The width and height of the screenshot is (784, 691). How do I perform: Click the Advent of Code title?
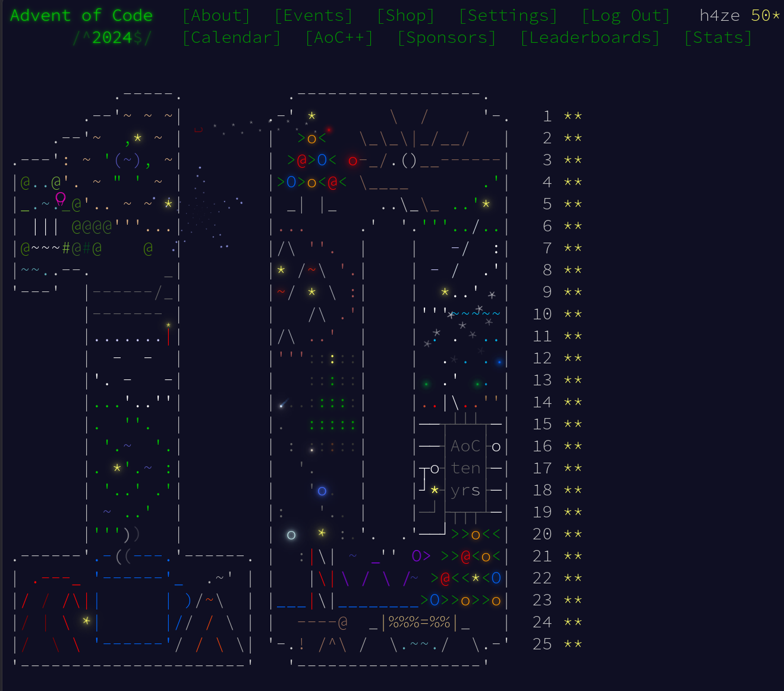[x=81, y=15]
